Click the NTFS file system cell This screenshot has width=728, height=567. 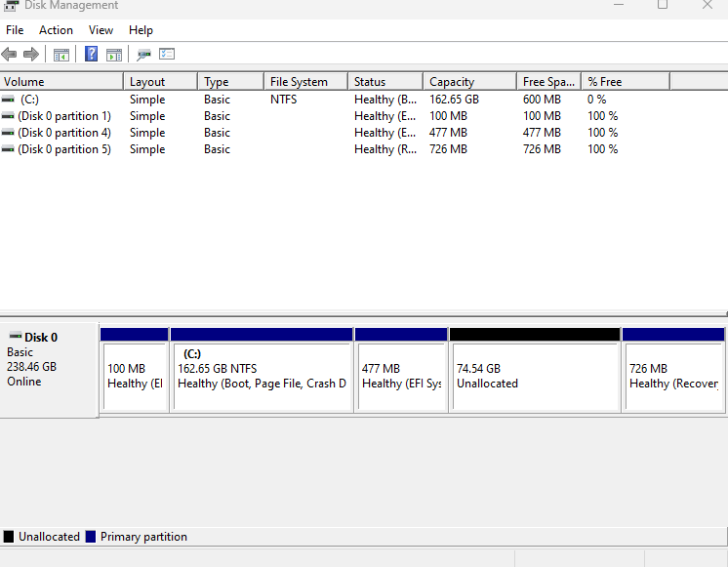click(x=283, y=100)
